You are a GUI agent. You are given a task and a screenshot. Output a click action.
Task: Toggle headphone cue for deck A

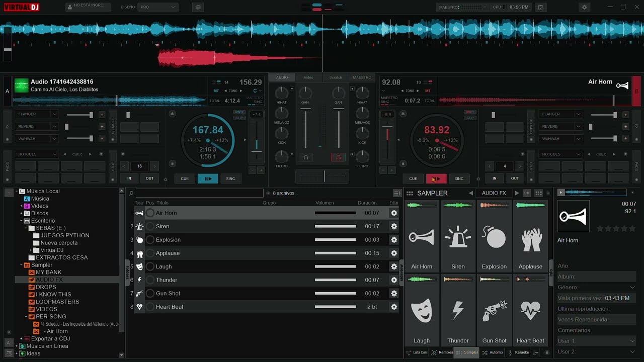click(305, 157)
